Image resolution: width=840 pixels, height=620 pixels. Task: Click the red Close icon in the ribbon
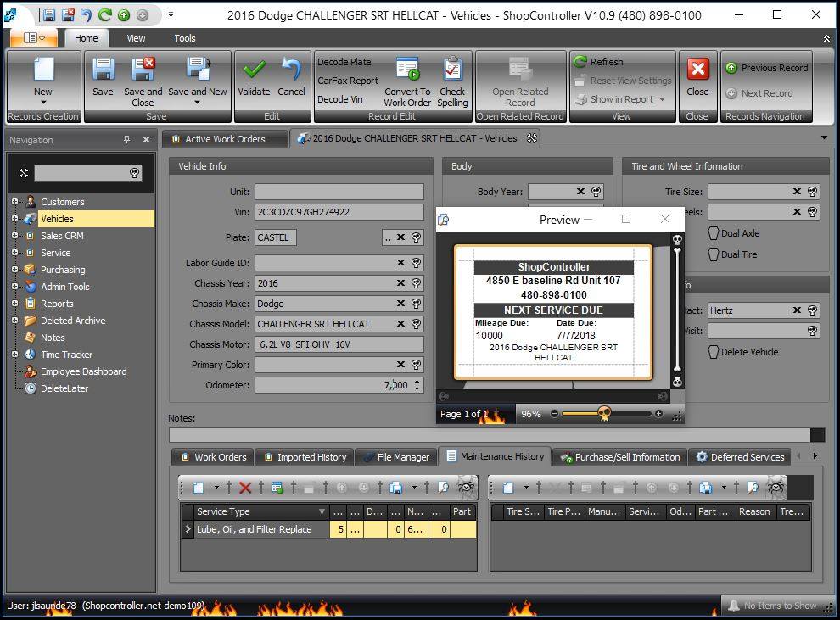pos(697,69)
